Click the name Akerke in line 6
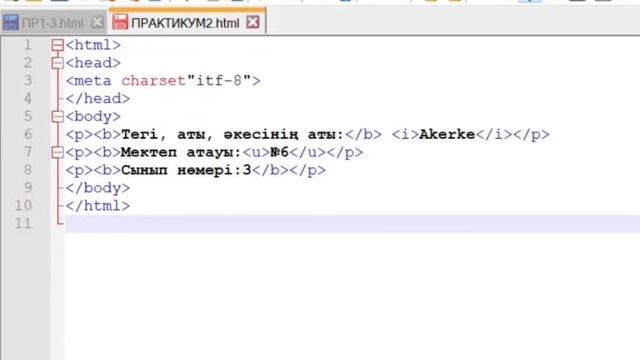The image size is (640, 360). pyautogui.click(x=447, y=134)
